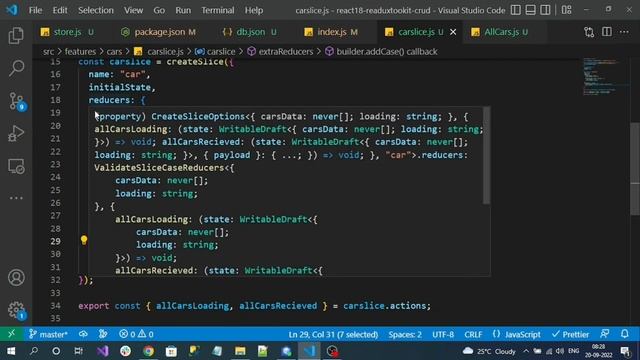The height and width of the screenshot is (360, 640).
Task: Open the editor More Actions ellipsis
Action: coord(624,32)
